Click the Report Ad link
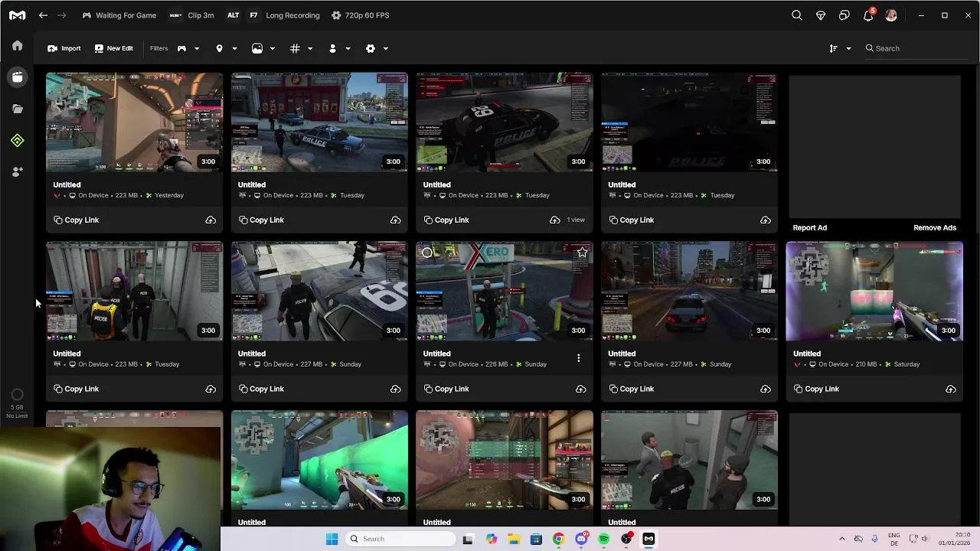 tap(810, 228)
